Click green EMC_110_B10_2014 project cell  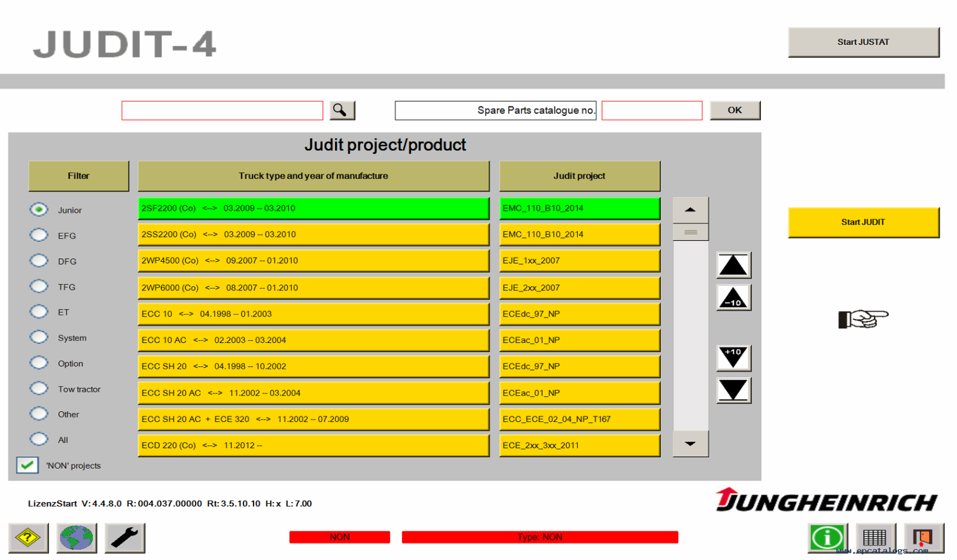click(580, 209)
